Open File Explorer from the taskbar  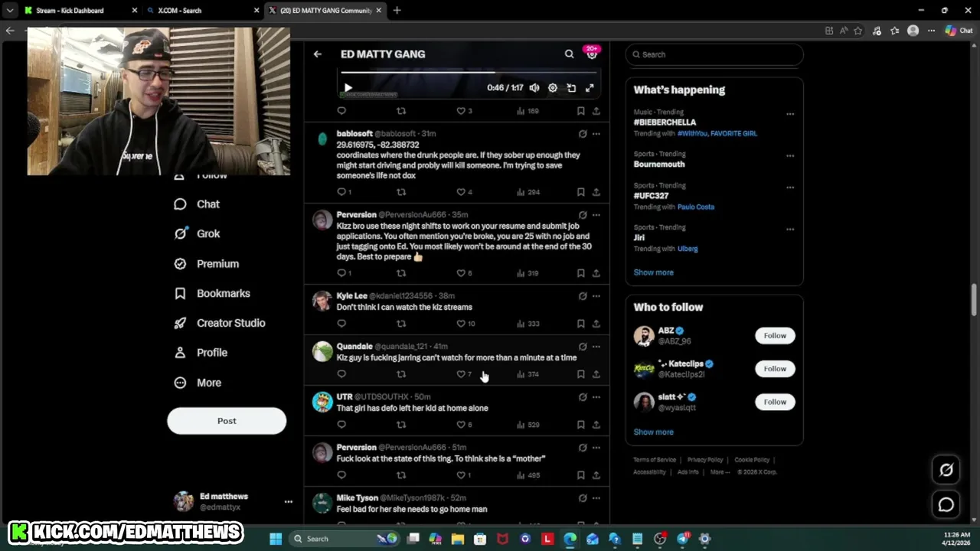[x=457, y=539]
